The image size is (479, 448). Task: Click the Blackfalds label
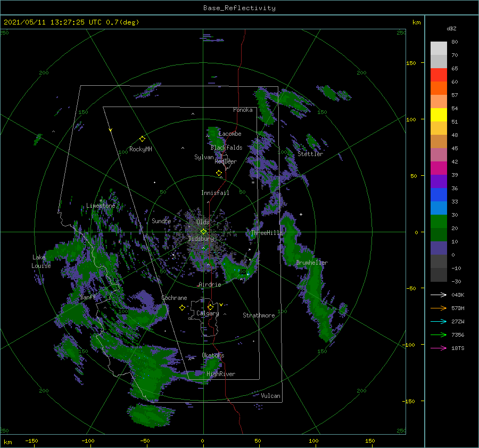point(226,148)
